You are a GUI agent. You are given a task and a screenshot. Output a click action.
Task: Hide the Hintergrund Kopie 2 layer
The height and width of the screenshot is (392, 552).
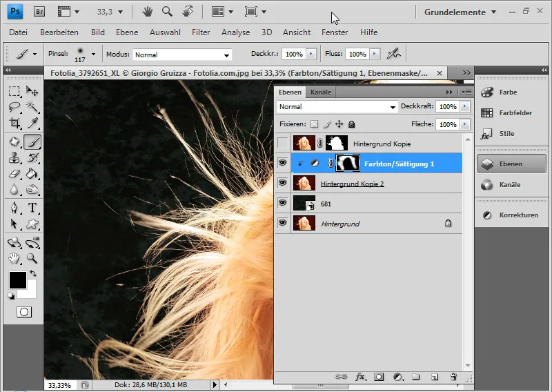[282, 183]
